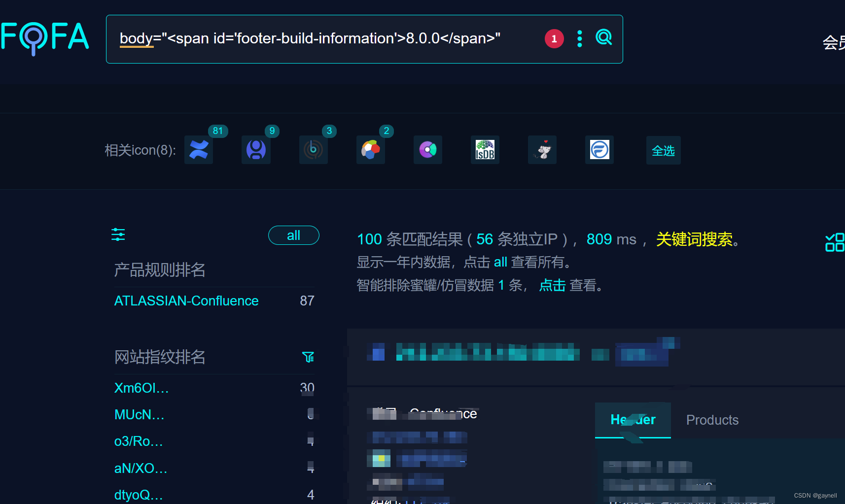Select the Confluence icon with 81 results
The width and height of the screenshot is (845, 504).
(199, 150)
